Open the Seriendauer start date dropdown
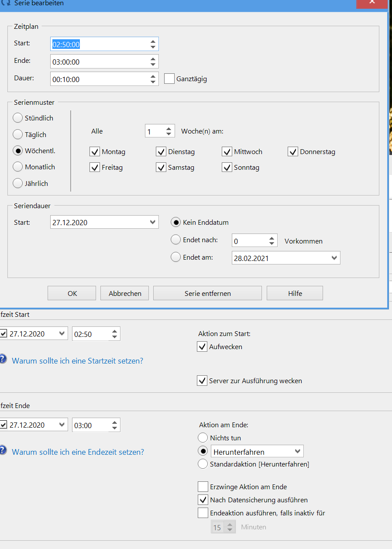 click(x=152, y=222)
